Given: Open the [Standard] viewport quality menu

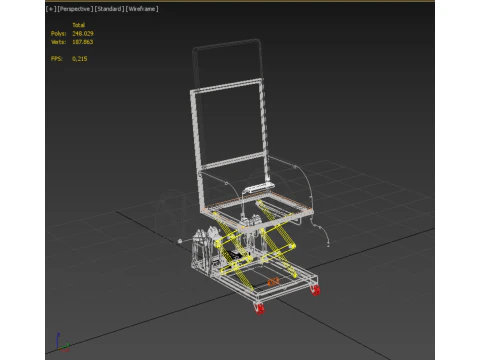Looking at the screenshot, I should click(109, 9).
